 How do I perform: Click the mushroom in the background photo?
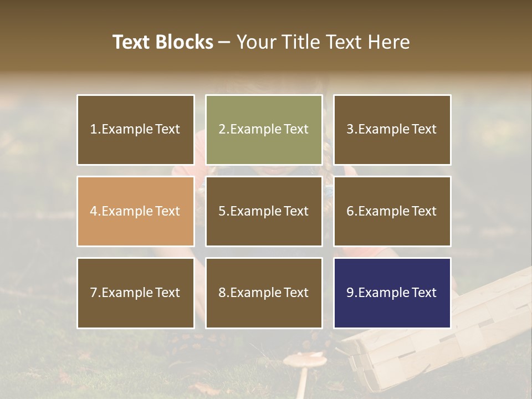(x=304, y=363)
